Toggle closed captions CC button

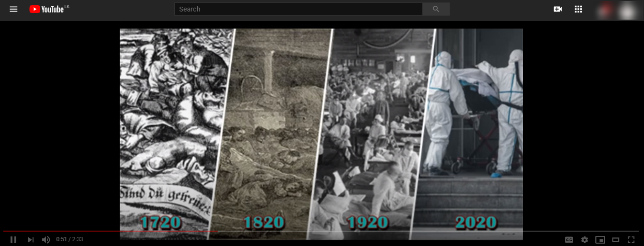pos(569,239)
